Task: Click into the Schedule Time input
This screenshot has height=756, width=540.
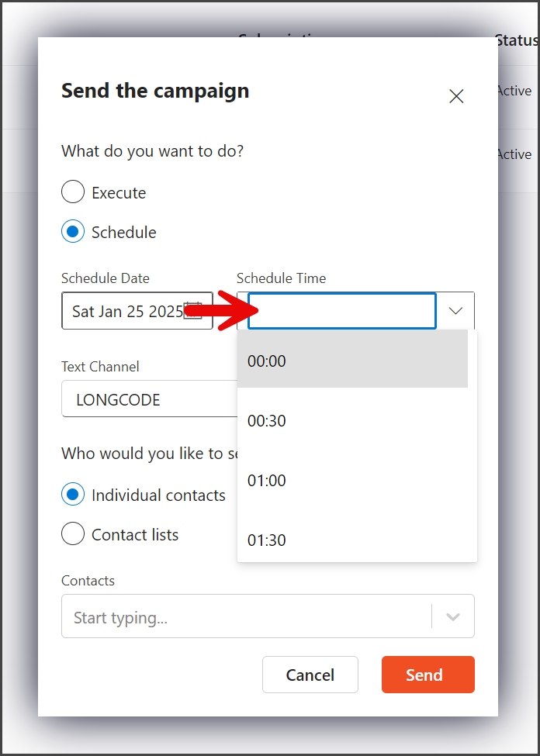Action: click(342, 310)
